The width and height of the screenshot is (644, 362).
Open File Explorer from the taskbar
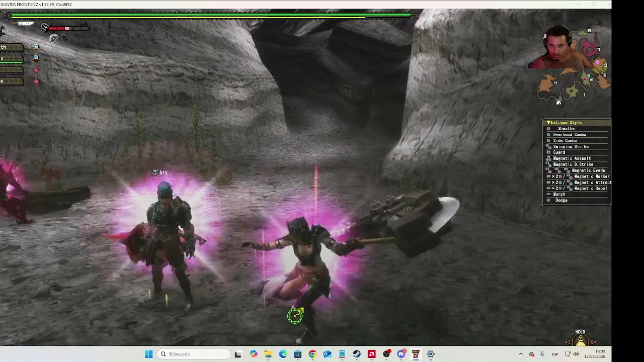(268, 354)
